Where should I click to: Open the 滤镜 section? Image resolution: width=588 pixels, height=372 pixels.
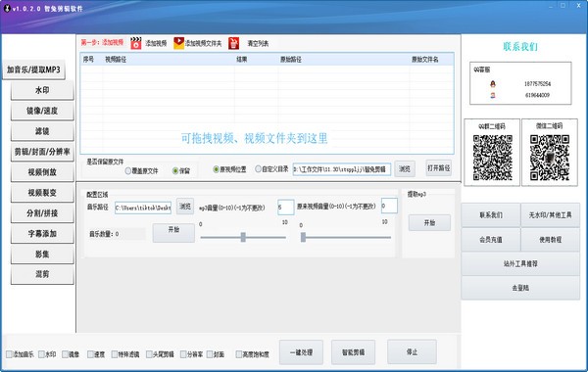[42, 131]
